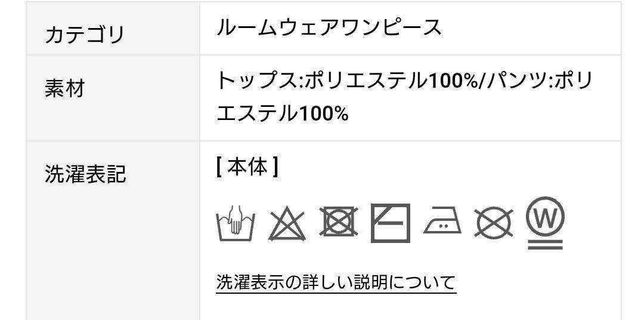Screen dimensions: 644x320
Task: Select the 100% on the second material line
Action: click(324, 113)
